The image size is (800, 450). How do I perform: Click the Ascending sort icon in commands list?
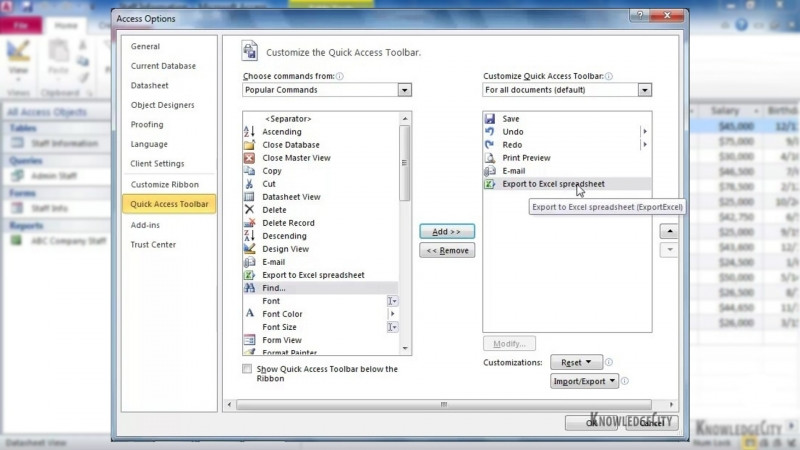tap(249, 132)
